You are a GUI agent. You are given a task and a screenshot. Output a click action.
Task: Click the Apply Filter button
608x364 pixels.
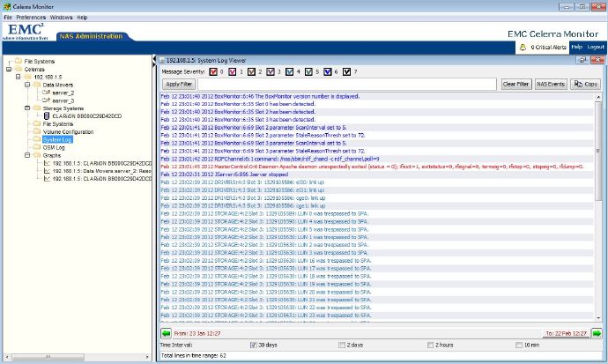[x=179, y=84]
